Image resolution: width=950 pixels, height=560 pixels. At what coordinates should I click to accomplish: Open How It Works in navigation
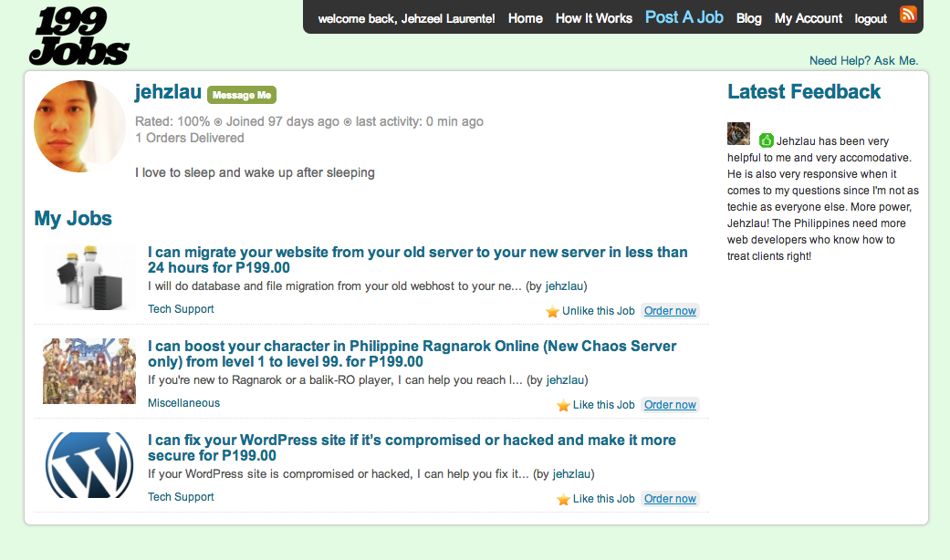[x=593, y=18]
